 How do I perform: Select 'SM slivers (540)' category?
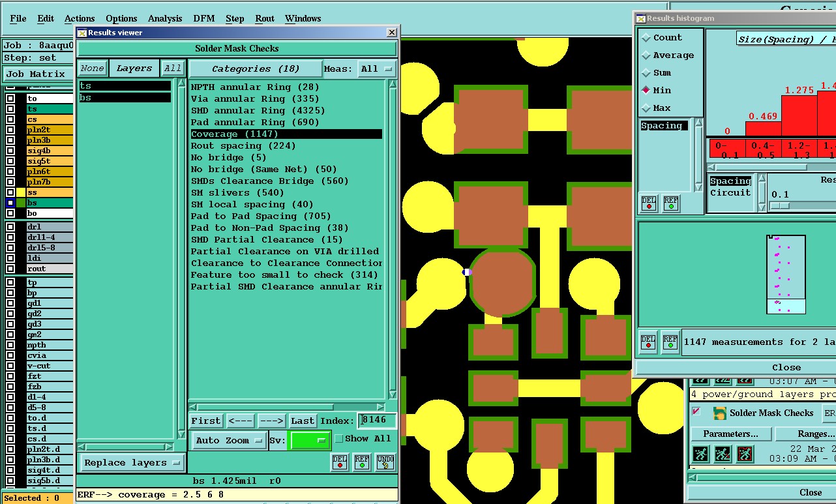(237, 192)
